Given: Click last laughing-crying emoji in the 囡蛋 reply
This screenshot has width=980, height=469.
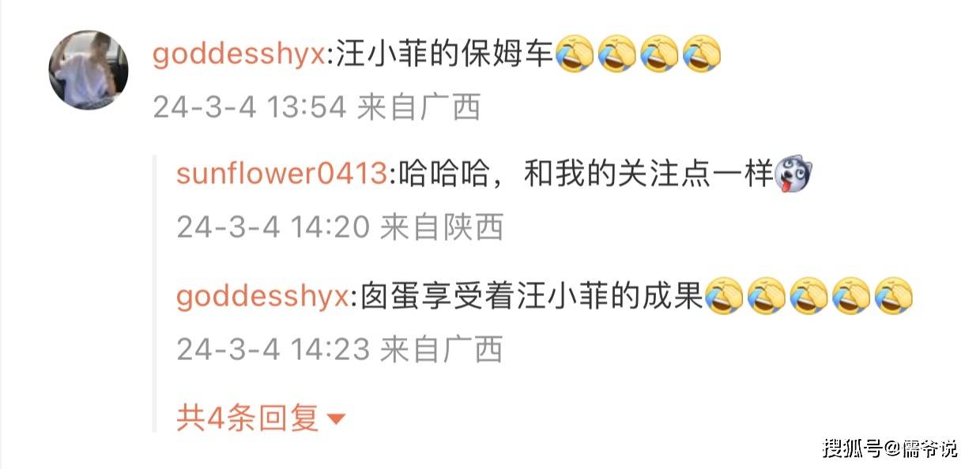Looking at the screenshot, I should (x=894, y=297).
